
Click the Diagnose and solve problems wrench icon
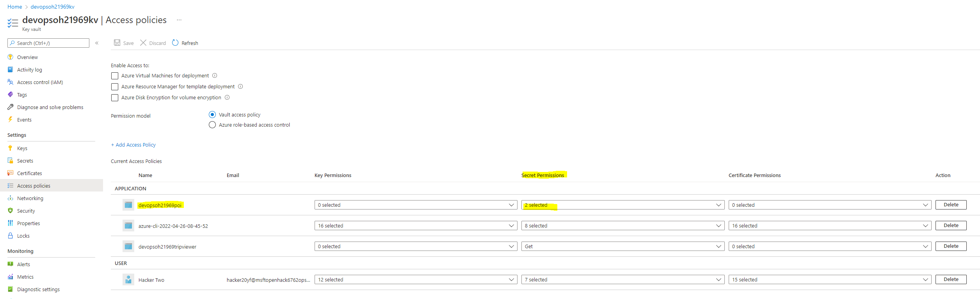[x=11, y=107]
